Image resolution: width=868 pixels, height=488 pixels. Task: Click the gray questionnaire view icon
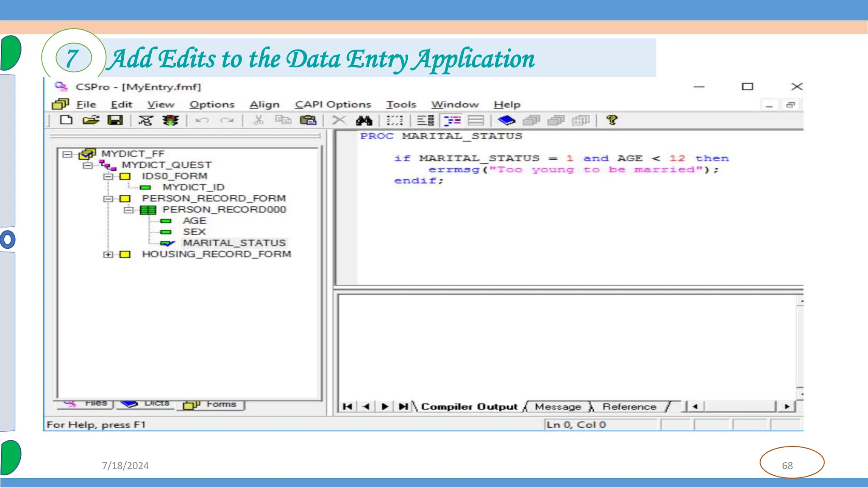tap(476, 120)
